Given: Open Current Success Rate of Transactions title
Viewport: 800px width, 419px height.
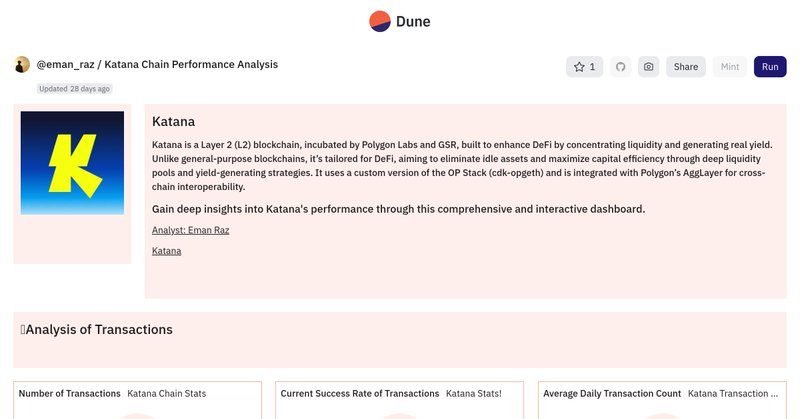Looking at the screenshot, I should pyautogui.click(x=360, y=393).
